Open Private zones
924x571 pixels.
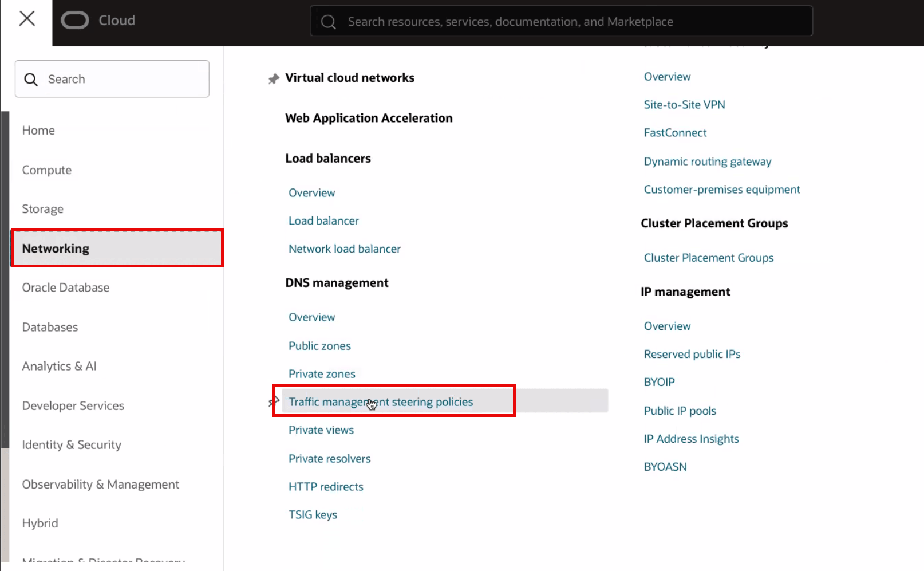[x=322, y=374]
